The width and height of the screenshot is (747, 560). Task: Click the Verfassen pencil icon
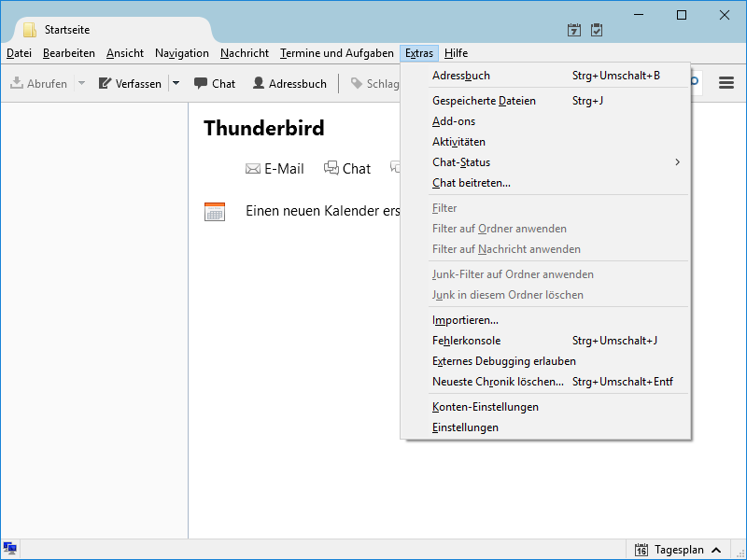[x=105, y=83]
